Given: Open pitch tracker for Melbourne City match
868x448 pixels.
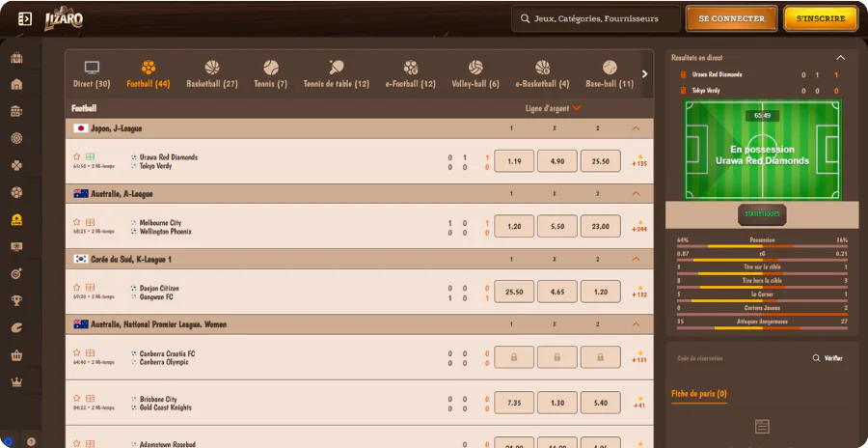Looking at the screenshot, I should click(90, 222).
